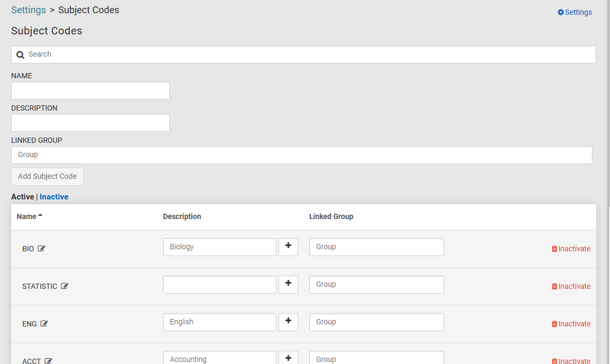Click the gear Settings link at top right
The height and width of the screenshot is (364, 610).
click(575, 12)
